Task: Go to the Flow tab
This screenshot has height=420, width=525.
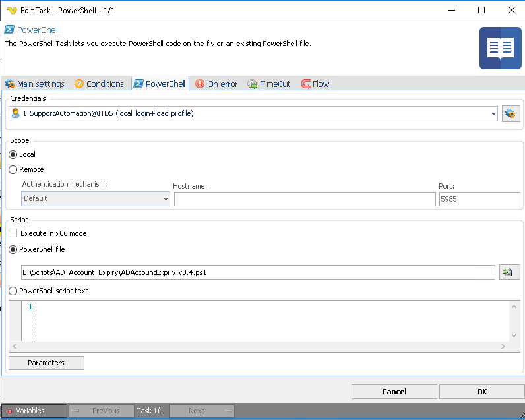Action: pyautogui.click(x=315, y=84)
